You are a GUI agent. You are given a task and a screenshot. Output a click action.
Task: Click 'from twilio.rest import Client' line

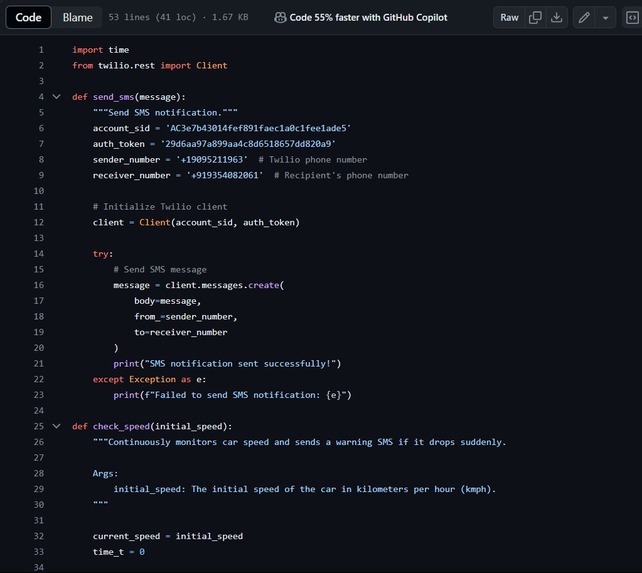click(x=149, y=66)
